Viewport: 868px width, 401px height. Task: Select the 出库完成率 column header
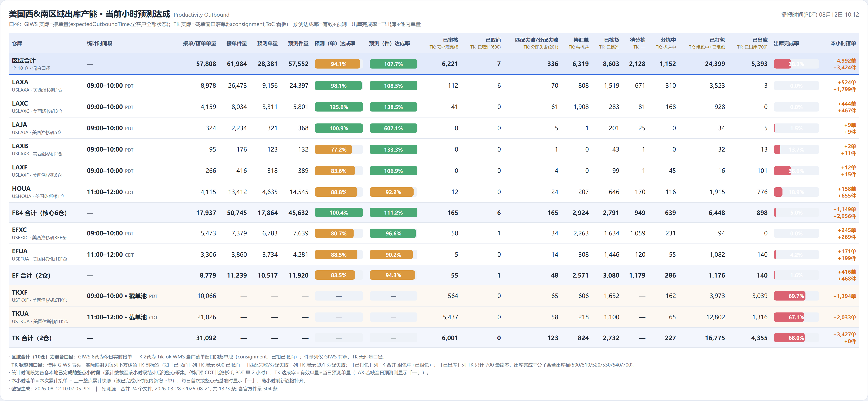click(786, 43)
